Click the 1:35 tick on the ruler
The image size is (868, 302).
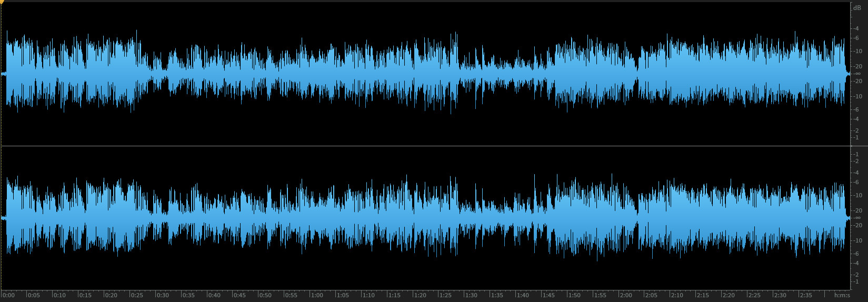coord(497,295)
